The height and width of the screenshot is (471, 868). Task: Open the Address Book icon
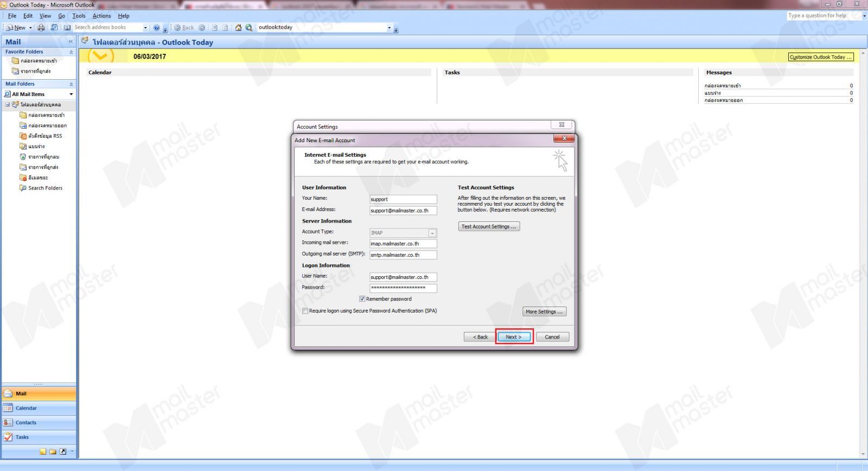click(67, 28)
